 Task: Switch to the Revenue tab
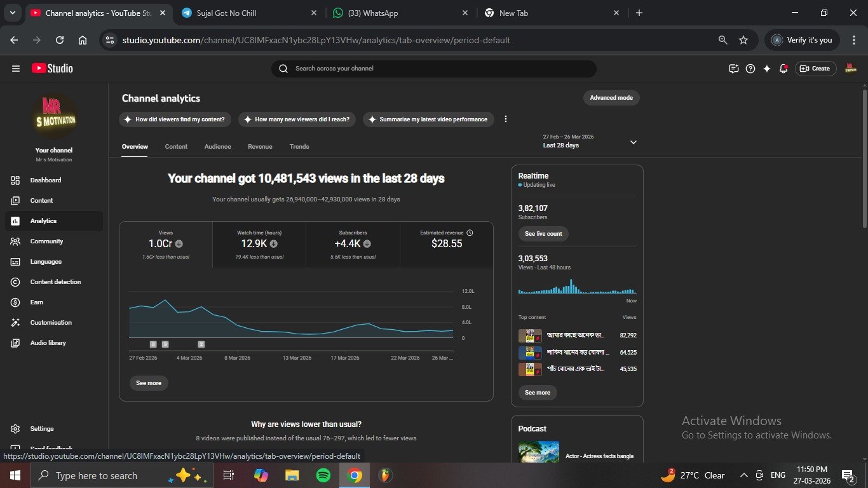click(x=260, y=147)
